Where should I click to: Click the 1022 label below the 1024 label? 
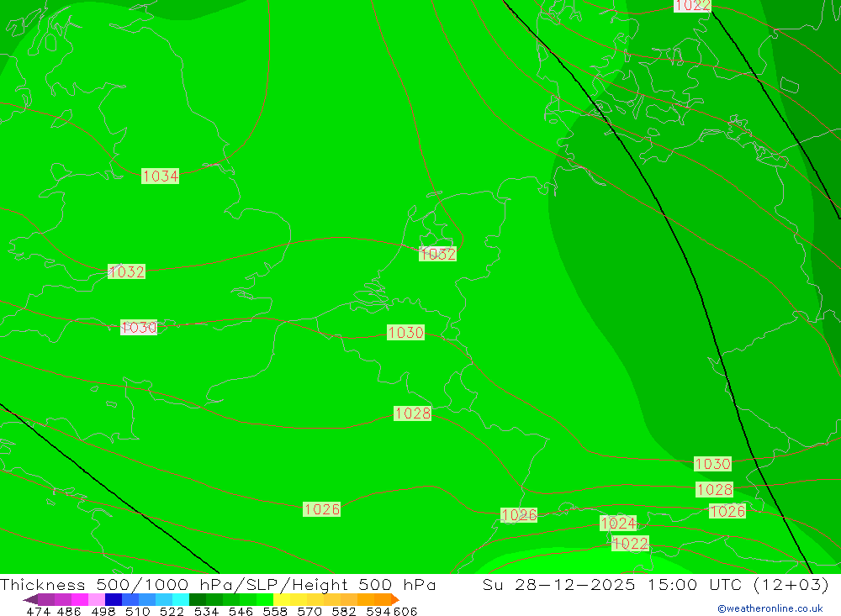(x=630, y=544)
